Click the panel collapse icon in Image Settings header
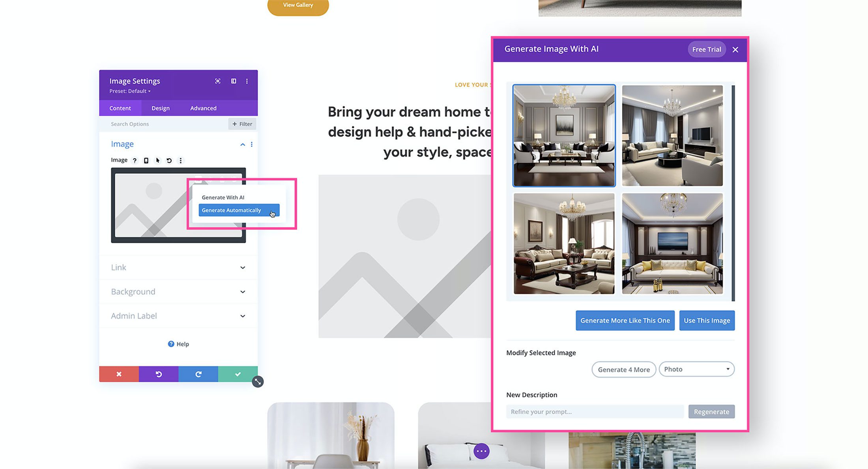This screenshot has height=469, width=868. 233,81
